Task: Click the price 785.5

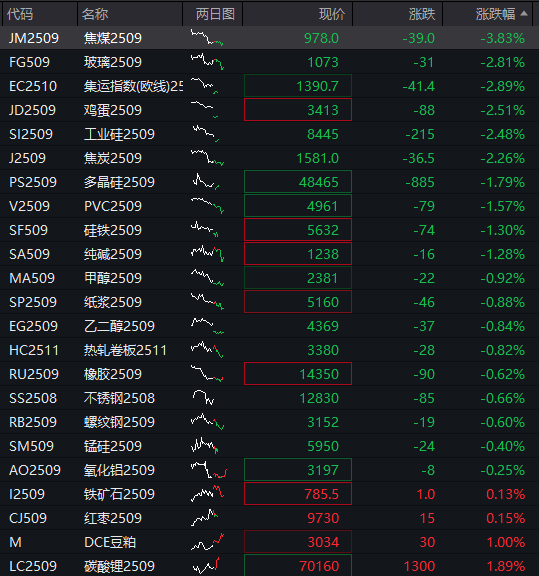Action: tap(321, 494)
